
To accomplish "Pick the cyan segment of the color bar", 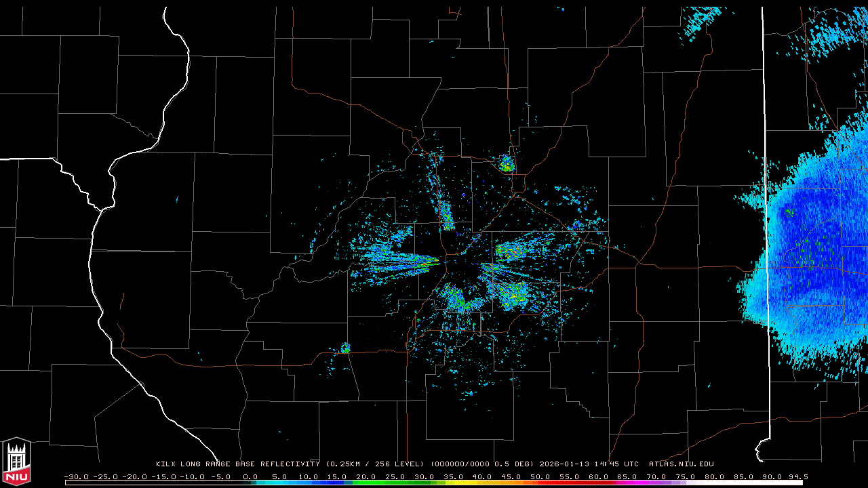I will pyautogui.click(x=285, y=483).
